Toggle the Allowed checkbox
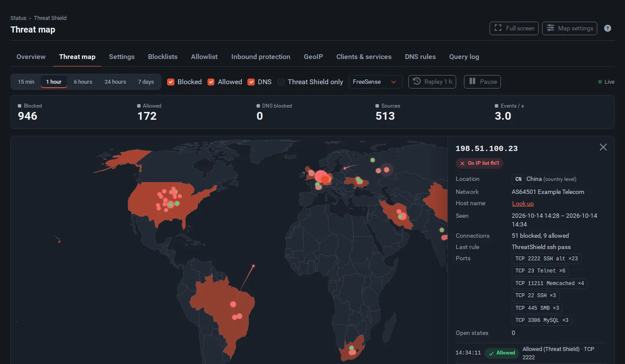The height and width of the screenshot is (364, 625). pyautogui.click(x=211, y=82)
